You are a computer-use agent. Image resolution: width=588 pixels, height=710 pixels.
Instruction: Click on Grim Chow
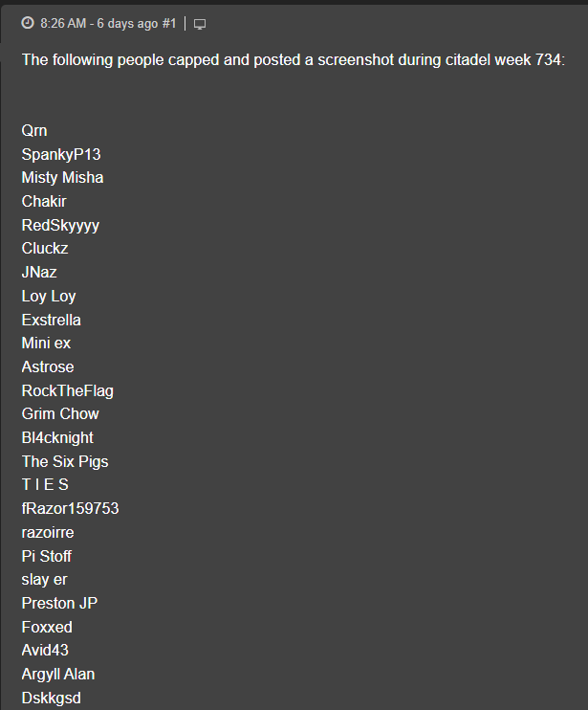click(x=60, y=414)
